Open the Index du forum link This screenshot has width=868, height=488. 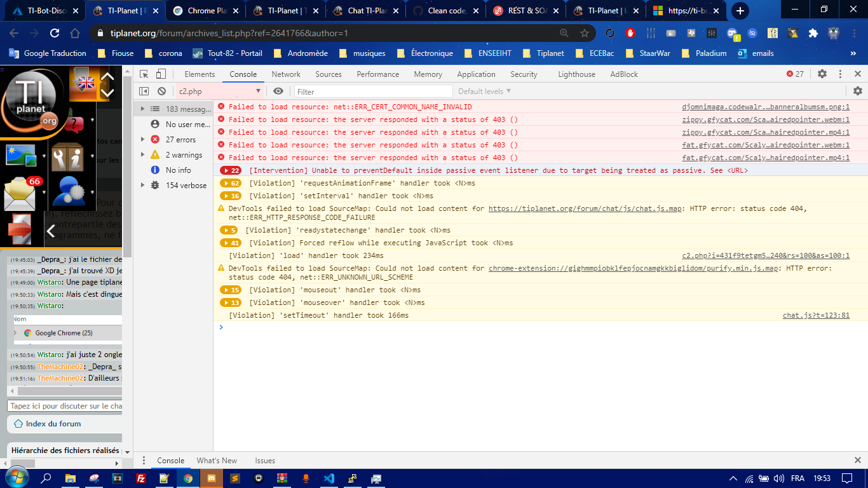pos(53,424)
